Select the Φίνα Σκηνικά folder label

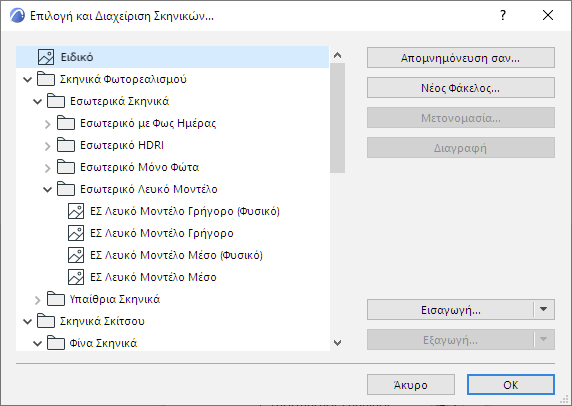pyautogui.click(x=103, y=343)
